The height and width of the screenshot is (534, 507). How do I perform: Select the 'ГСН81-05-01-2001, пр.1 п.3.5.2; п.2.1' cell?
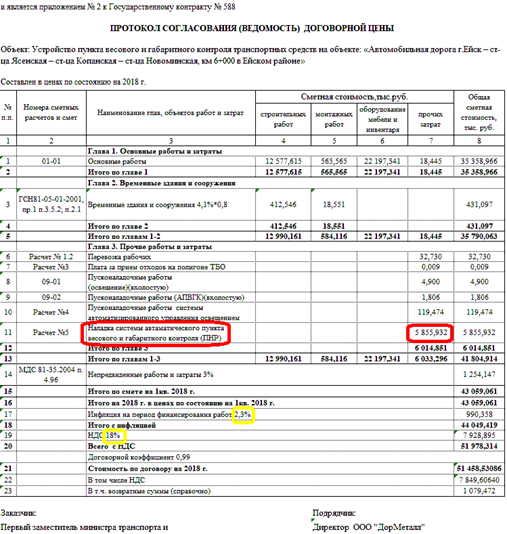click(51, 204)
